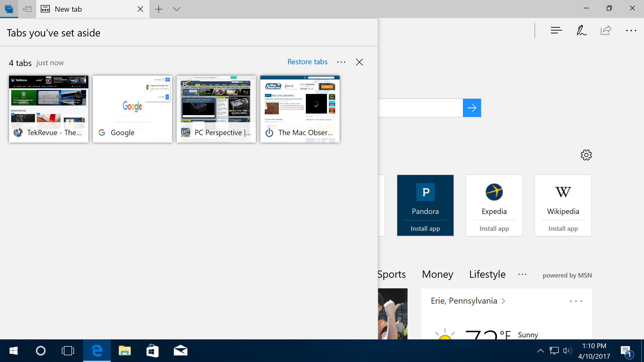Open the Edge Hub icon
644x362 pixels.
pos(556,30)
